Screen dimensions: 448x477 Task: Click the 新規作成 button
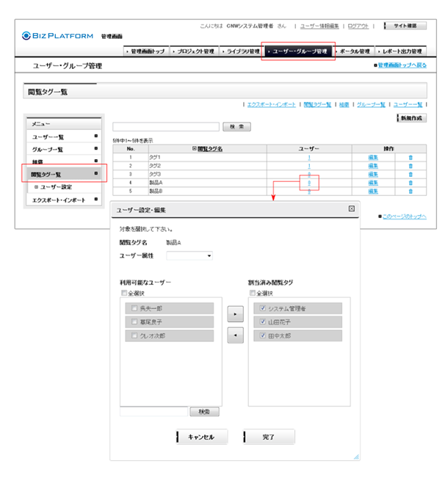411,118
